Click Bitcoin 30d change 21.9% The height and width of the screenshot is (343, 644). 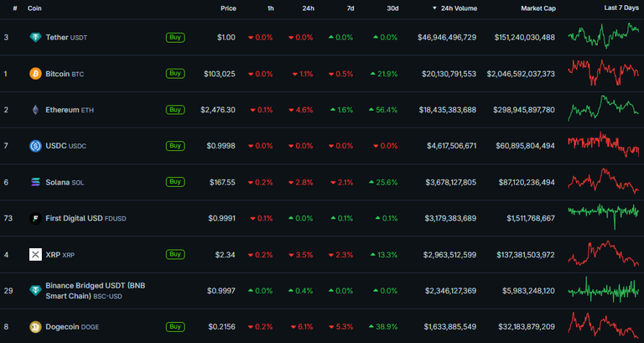[x=383, y=74]
